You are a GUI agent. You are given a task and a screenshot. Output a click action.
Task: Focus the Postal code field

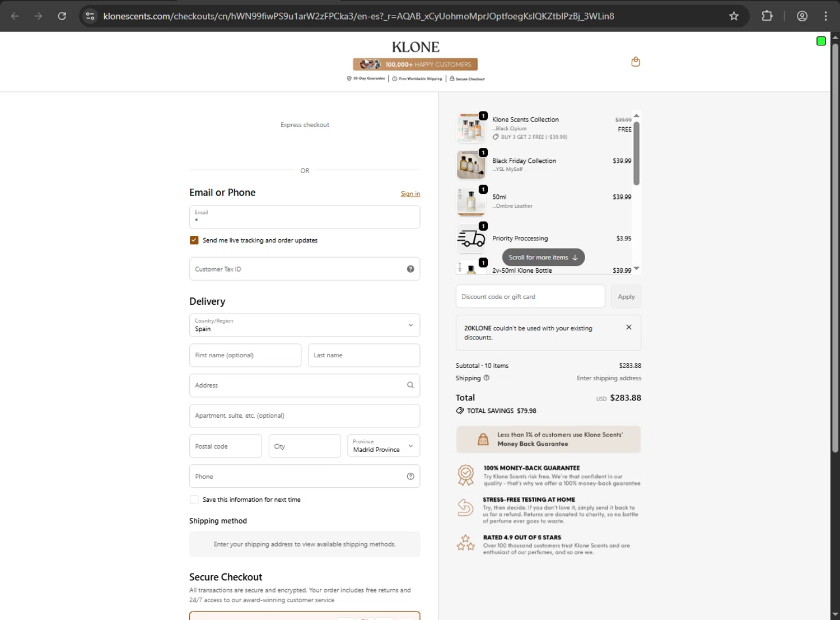pyautogui.click(x=226, y=446)
